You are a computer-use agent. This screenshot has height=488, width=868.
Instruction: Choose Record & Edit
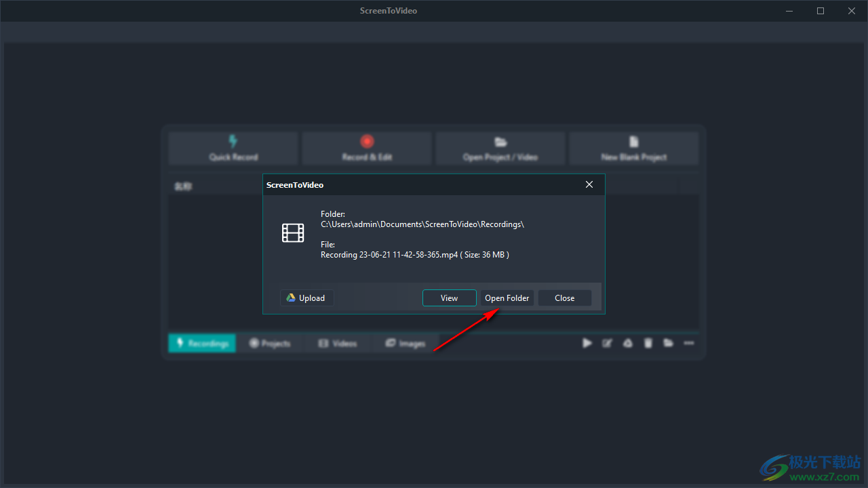367,148
